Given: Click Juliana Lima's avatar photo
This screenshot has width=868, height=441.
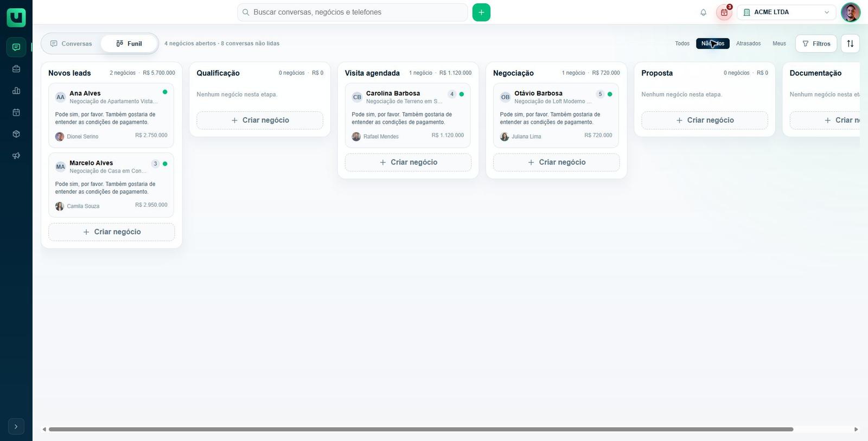Looking at the screenshot, I should (x=505, y=137).
